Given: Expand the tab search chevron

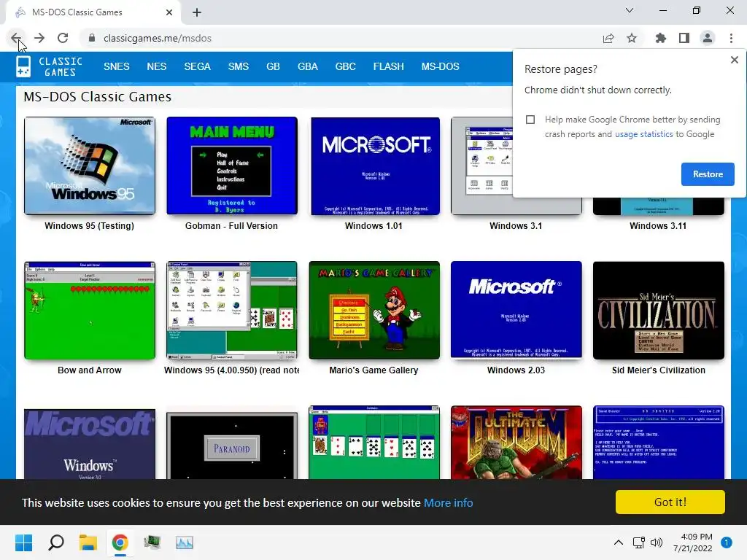Looking at the screenshot, I should point(630,10).
